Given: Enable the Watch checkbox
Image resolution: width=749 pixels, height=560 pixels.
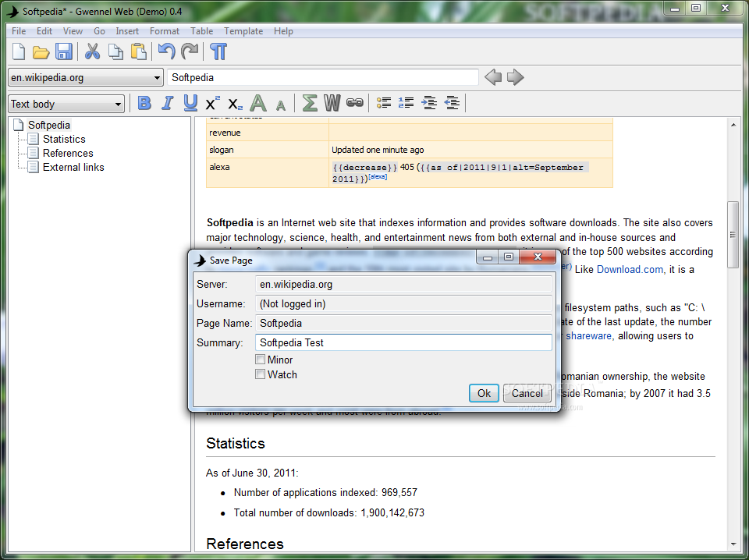Looking at the screenshot, I should [260, 374].
